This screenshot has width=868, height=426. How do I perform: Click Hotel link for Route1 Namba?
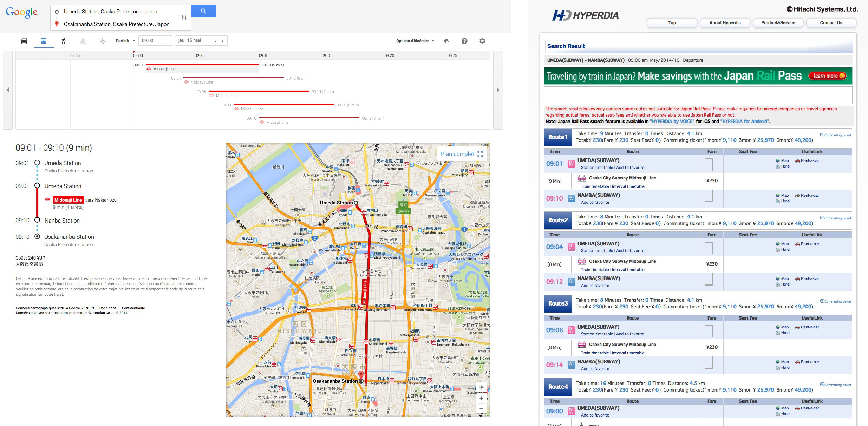pyautogui.click(x=783, y=201)
